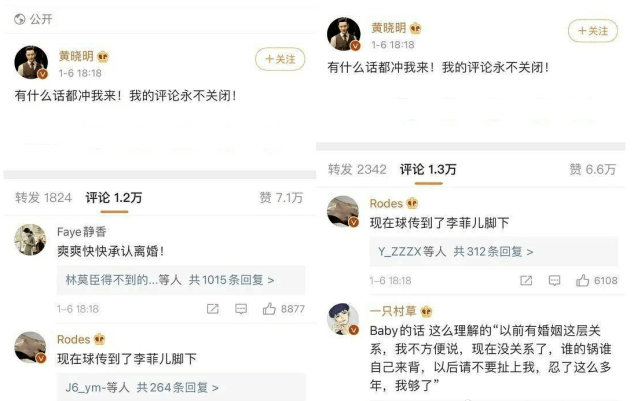Follow 黄晓明 via right +关注 button
The image size is (641, 401).
pos(593,31)
